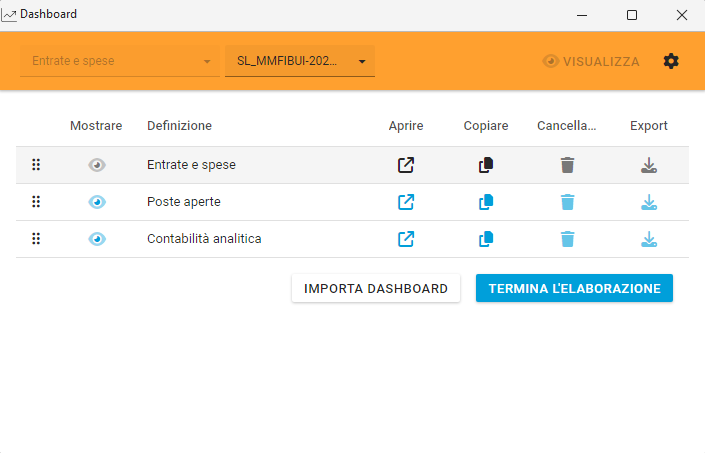Export the Contabilità analitica dashboard
This screenshot has width=705, height=453.
pos(648,239)
